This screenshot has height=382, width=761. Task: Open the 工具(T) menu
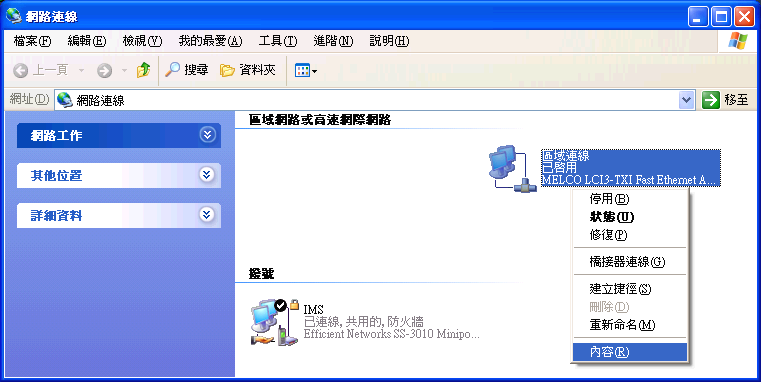pos(277,41)
